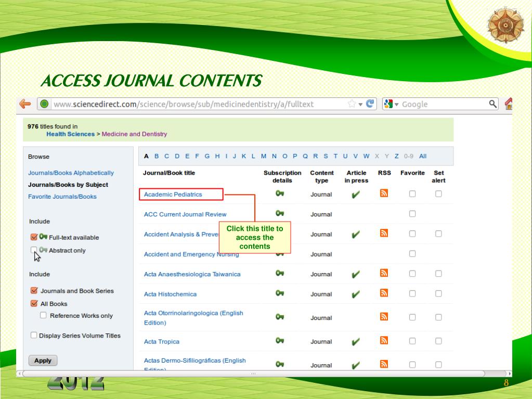Open RSS feed for Acta Histochemica

coord(384,293)
